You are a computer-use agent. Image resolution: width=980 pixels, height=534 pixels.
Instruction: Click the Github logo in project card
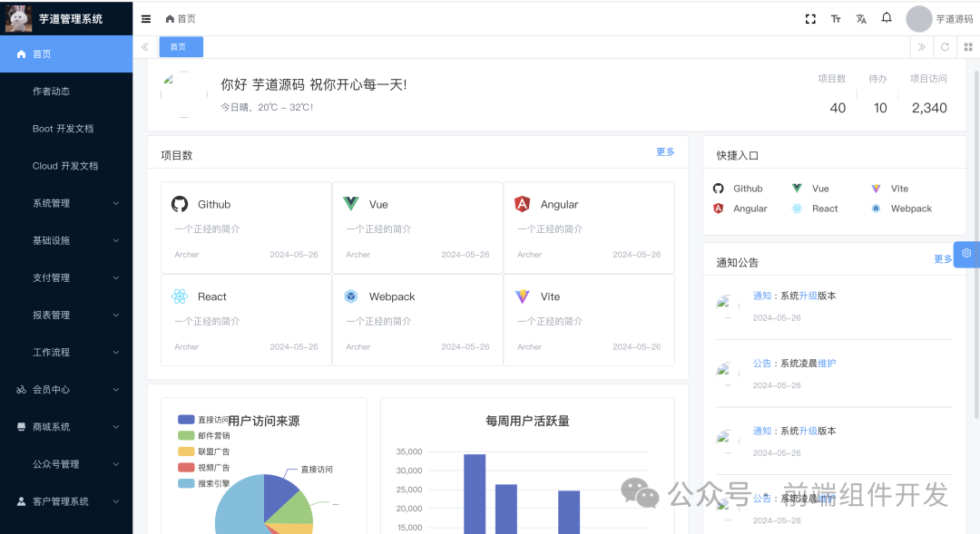tap(180, 204)
